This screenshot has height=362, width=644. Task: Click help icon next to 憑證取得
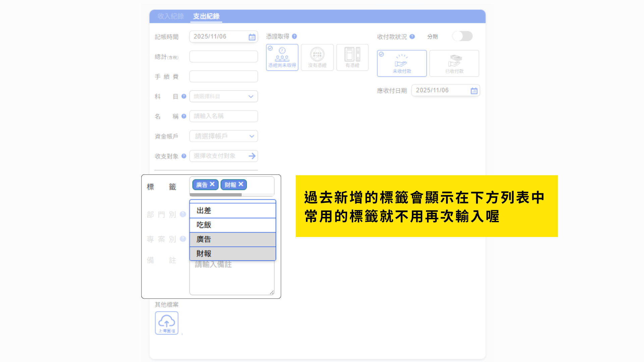tap(294, 36)
